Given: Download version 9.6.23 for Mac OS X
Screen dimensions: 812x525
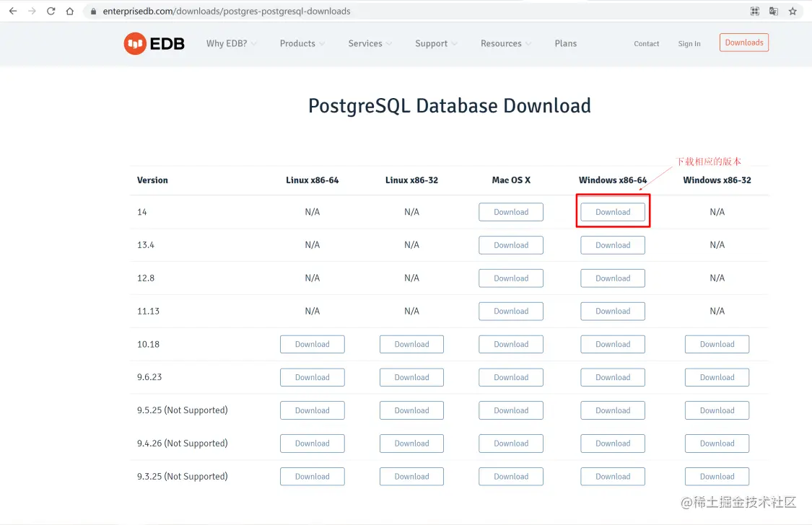Looking at the screenshot, I should (511, 378).
